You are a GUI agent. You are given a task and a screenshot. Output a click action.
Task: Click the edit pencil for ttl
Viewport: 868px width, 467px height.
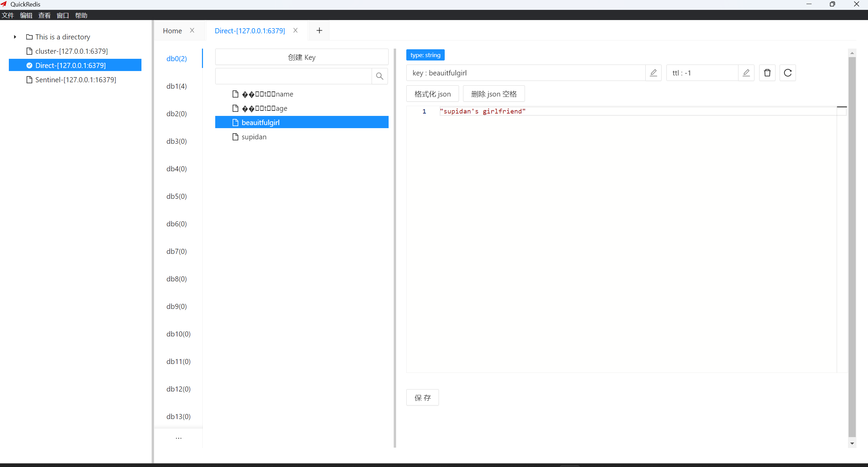pos(746,73)
